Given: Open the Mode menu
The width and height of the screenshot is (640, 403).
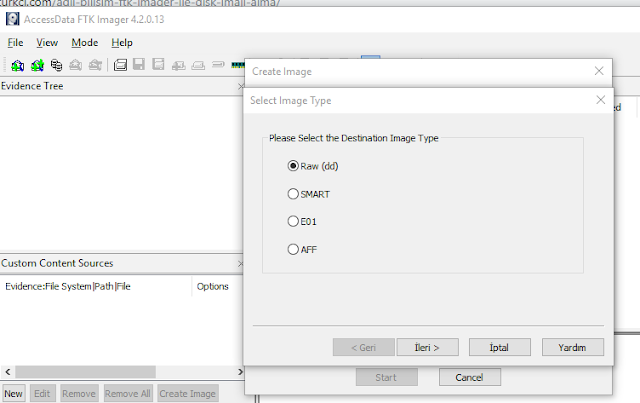Looking at the screenshot, I should [x=84, y=42].
